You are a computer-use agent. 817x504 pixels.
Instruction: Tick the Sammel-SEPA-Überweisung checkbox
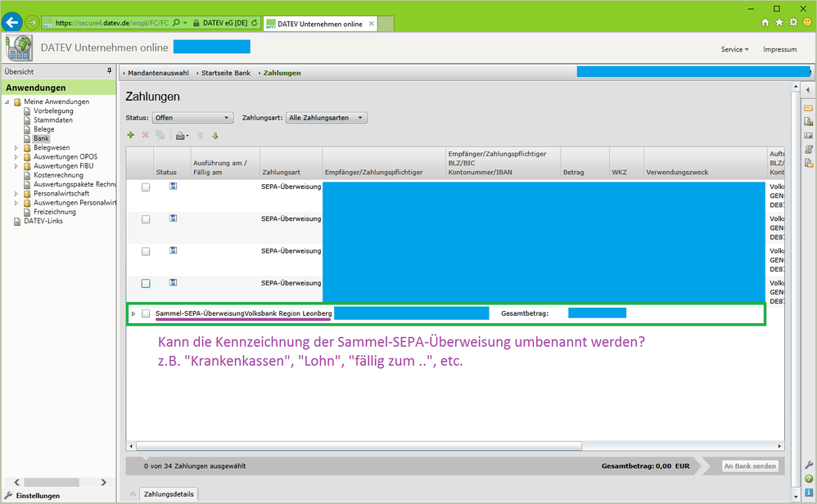click(146, 313)
